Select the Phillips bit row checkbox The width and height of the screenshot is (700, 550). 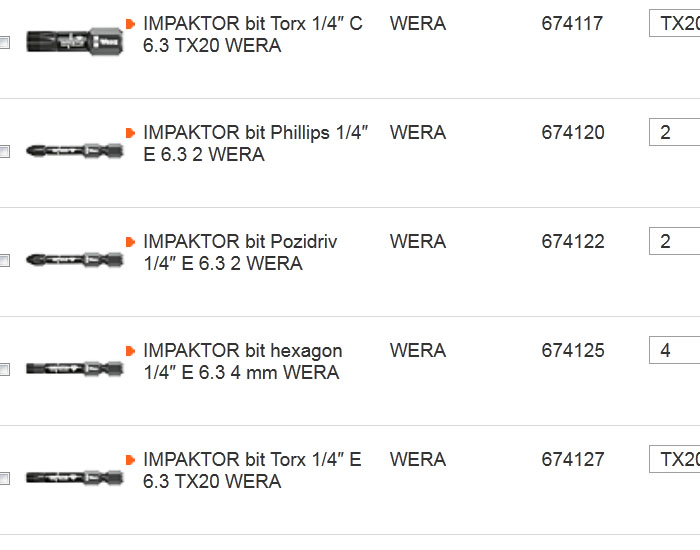[4, 152]
